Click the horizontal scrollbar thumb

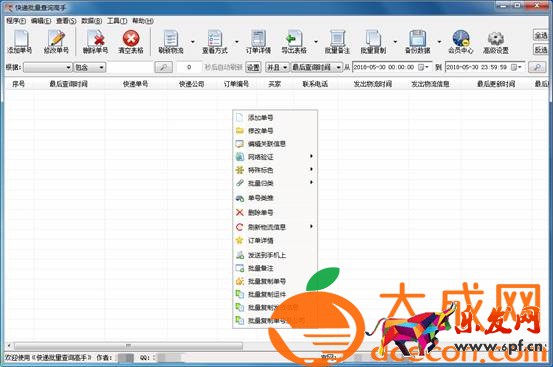click(x=128, y=345)
